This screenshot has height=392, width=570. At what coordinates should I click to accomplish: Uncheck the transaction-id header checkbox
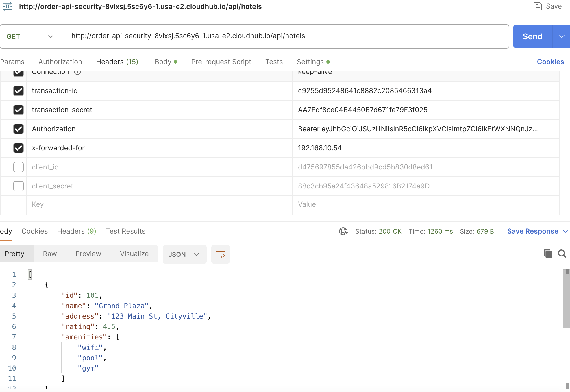18,91
